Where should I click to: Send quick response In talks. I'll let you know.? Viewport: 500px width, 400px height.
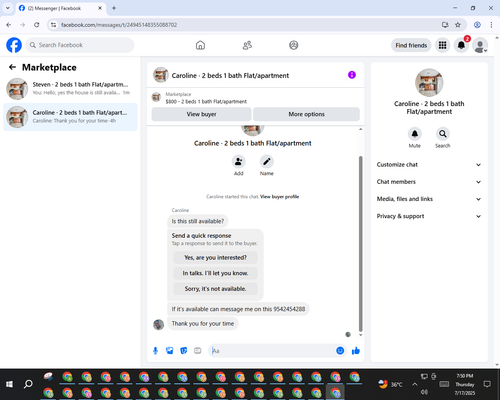tap(215, 273)
